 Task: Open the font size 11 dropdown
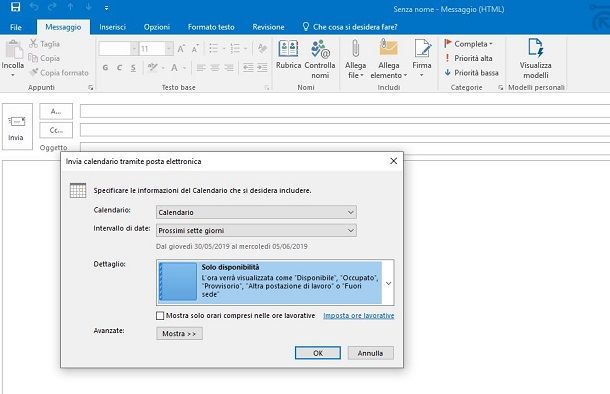point(169,49)
